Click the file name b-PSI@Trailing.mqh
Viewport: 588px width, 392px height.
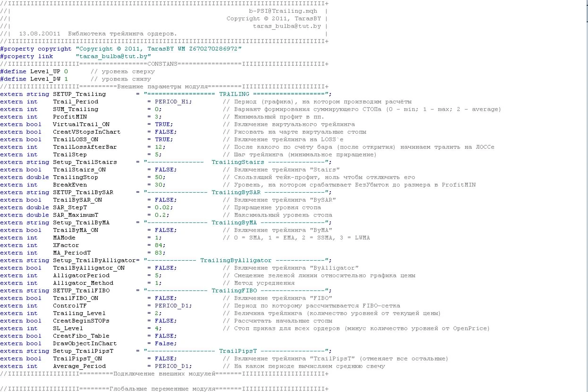[283, 11]
